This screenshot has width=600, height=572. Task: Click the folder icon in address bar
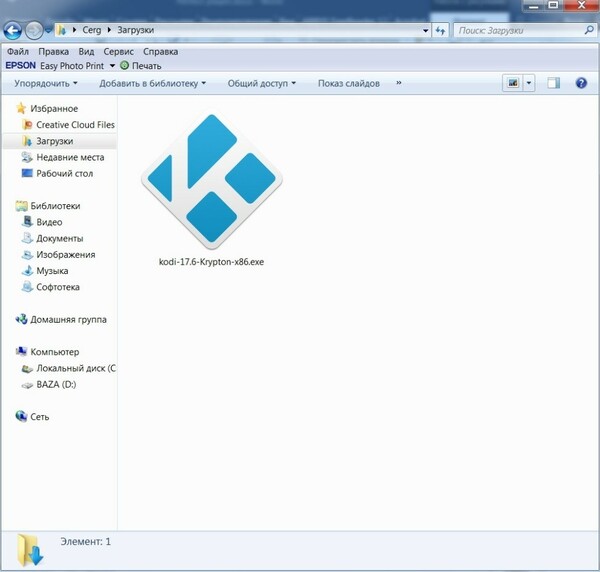pos(61,30)
